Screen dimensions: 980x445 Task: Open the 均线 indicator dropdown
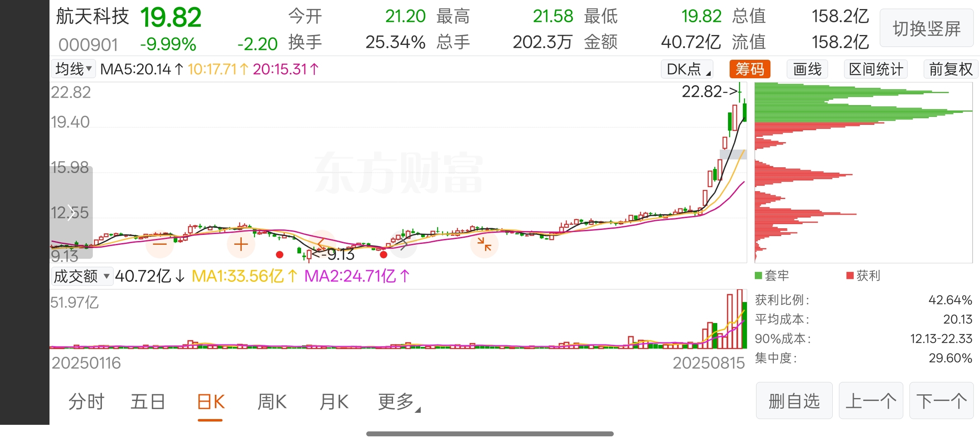[x=73, y=69]
